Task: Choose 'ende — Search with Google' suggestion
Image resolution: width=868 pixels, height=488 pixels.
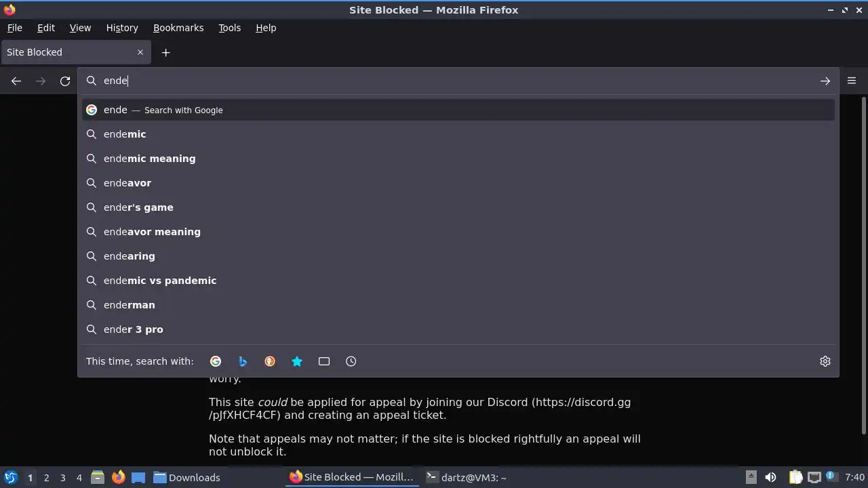Action: (458, 110)
